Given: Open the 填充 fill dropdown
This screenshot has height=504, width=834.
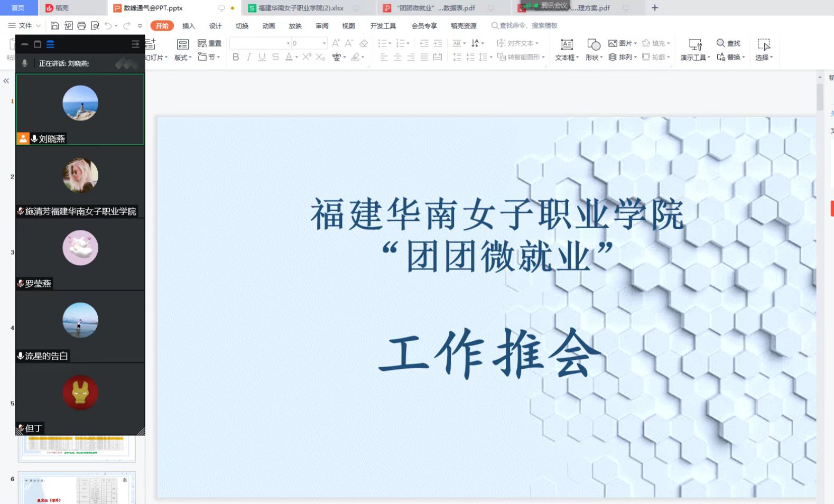Looking at the screenshot, I should 656,43.
